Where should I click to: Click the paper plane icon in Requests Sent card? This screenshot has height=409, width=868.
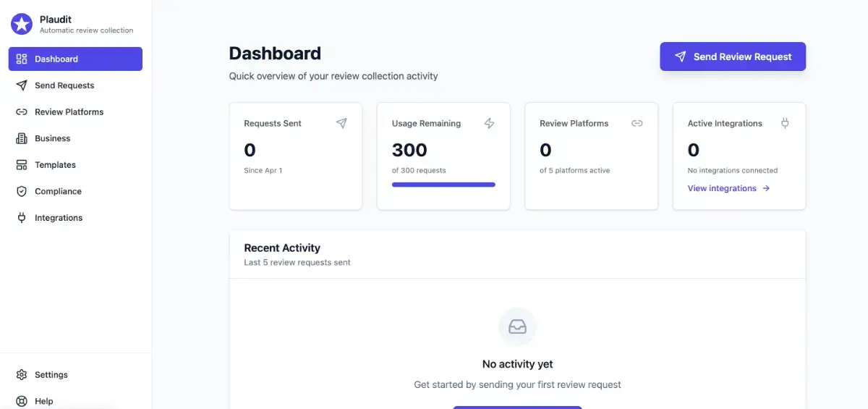341,123
